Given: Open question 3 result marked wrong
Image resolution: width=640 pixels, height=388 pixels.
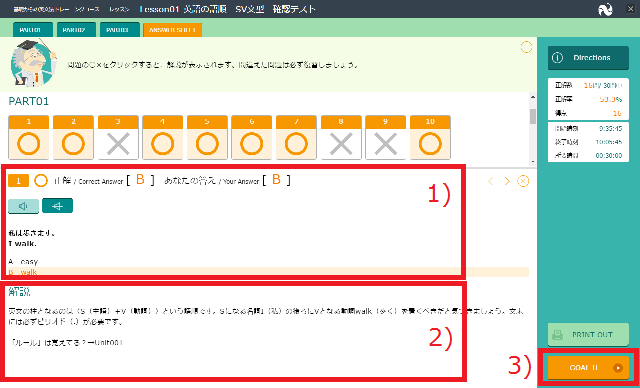Looking at the screenshot, I should 118,137.
